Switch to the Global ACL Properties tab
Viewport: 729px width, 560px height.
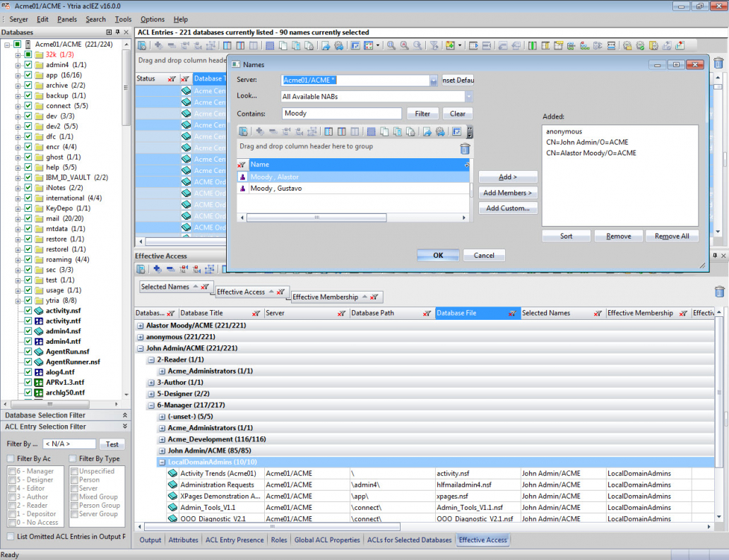(327, 540)
